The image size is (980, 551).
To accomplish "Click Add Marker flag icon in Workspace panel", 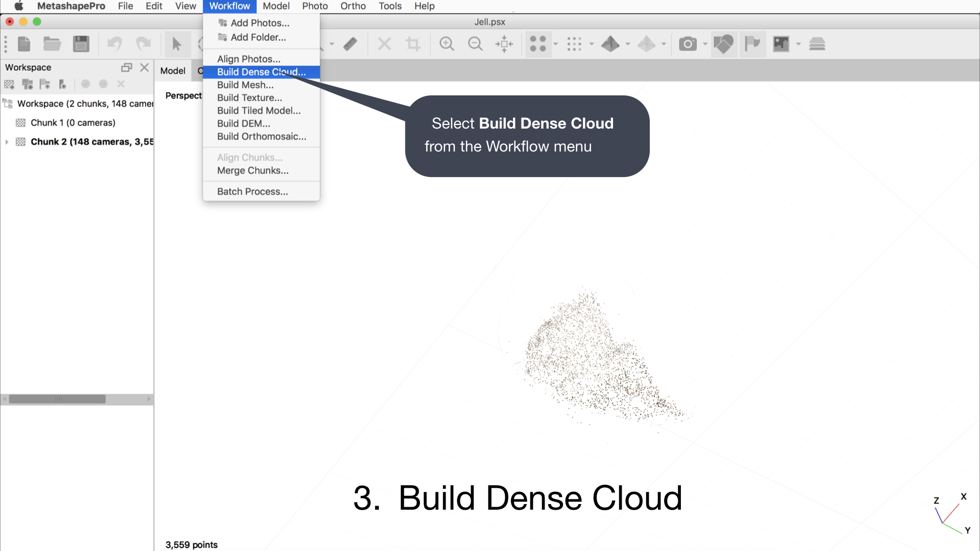I will (x=45, y=84).
